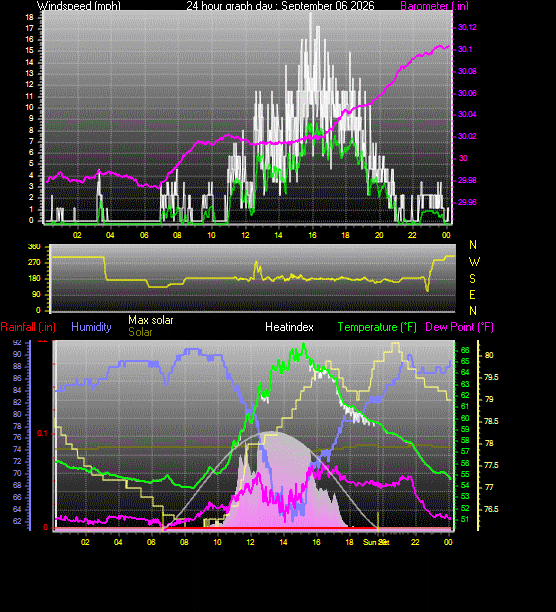Click temperature axis value 57

pyautogui.click(x=465, y=452)
